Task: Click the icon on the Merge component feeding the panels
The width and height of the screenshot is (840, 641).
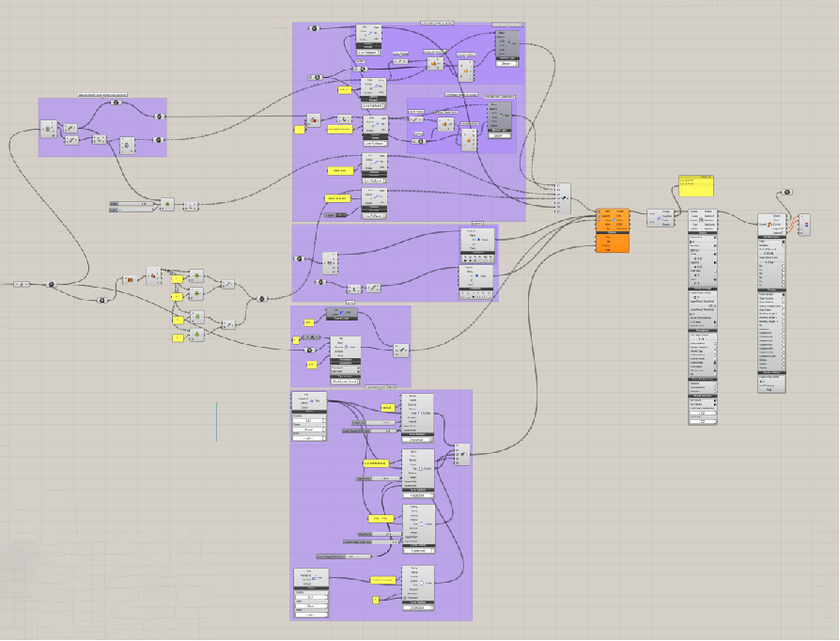Action: pyautogui.click(x=564, y=198)
